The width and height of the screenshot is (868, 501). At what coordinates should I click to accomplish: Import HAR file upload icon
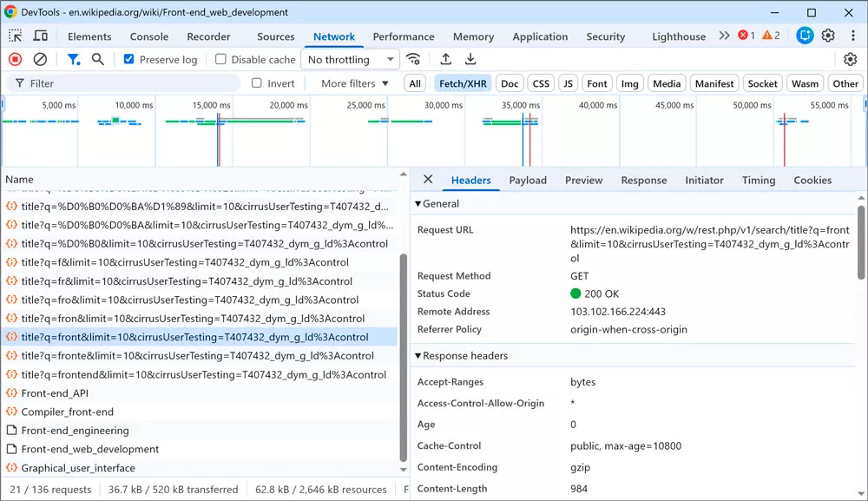[445, 59]
